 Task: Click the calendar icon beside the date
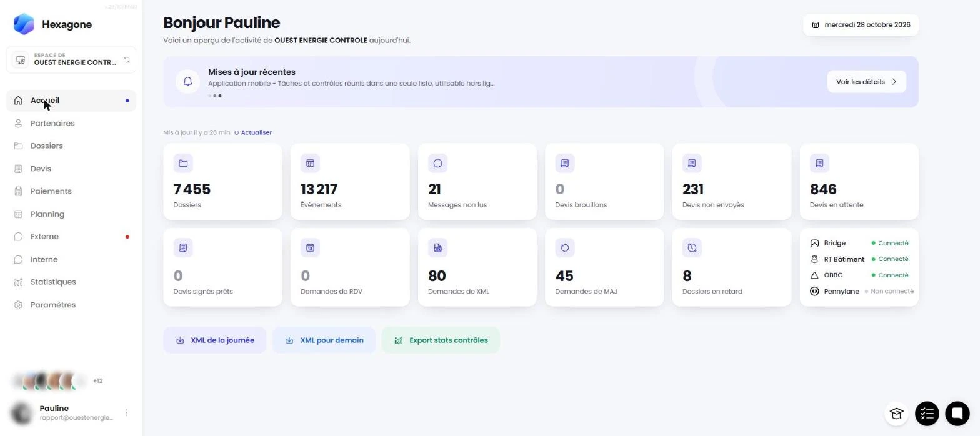tap(816, 25)
